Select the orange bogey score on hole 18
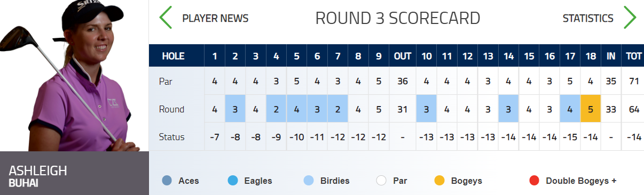Image resolution: width=644 pixels, height=195 pixels. (x=591, y=109)
